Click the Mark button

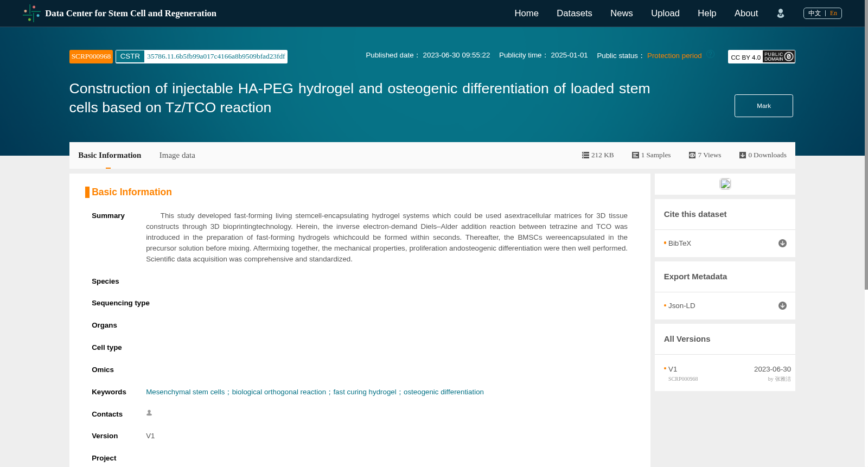(x=763, y=106)
